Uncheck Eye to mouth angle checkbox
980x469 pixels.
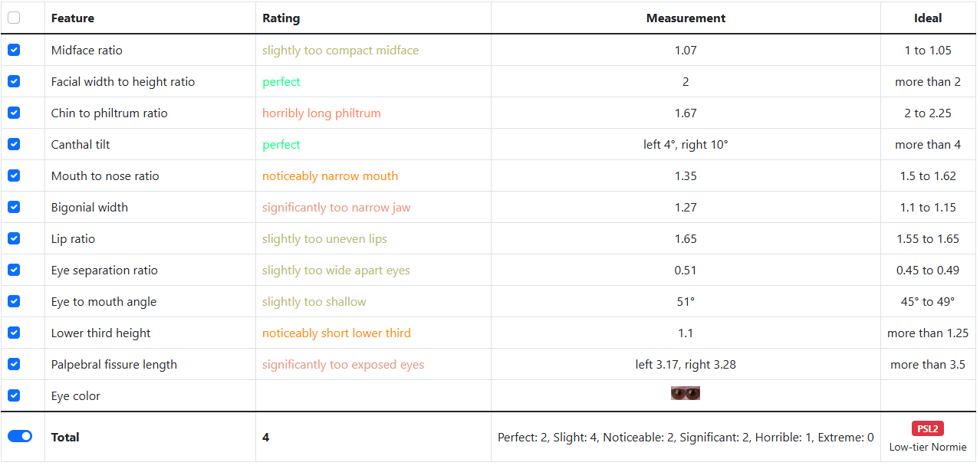point(14,301)
